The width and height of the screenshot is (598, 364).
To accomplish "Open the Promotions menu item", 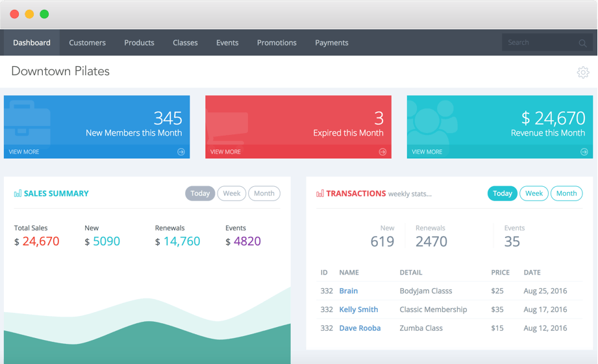I will click(x=277, y=43).
